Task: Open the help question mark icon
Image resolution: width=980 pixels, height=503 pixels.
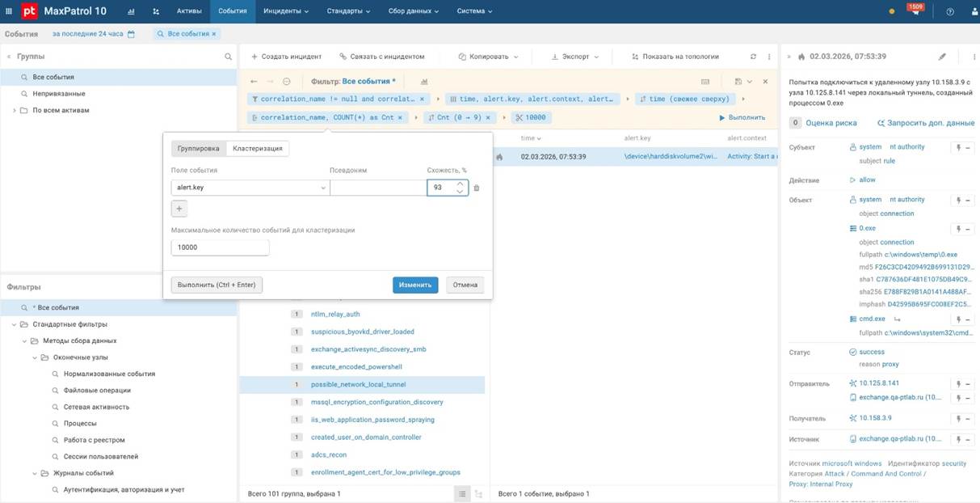Action: tap(950, 11)
